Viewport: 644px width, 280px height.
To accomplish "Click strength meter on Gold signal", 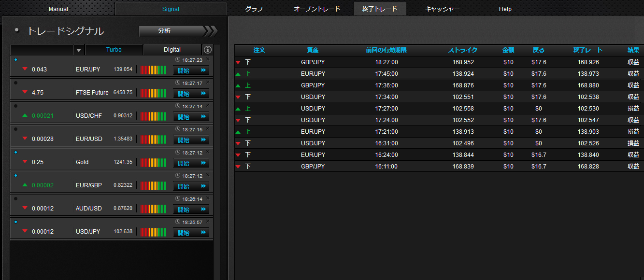I will tap(153, 162).
